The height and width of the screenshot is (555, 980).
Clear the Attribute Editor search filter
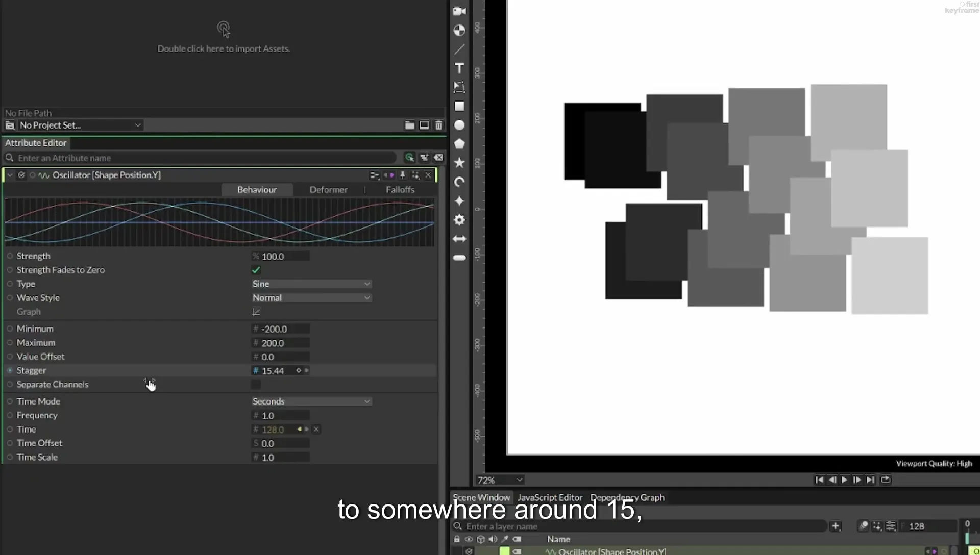pyautogui.click(x=438, y=158)
